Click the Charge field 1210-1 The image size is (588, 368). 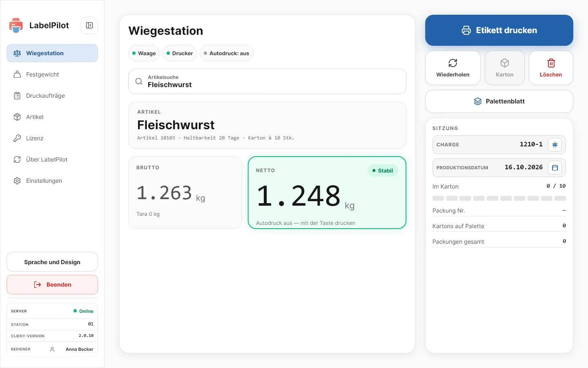(499, 145)
